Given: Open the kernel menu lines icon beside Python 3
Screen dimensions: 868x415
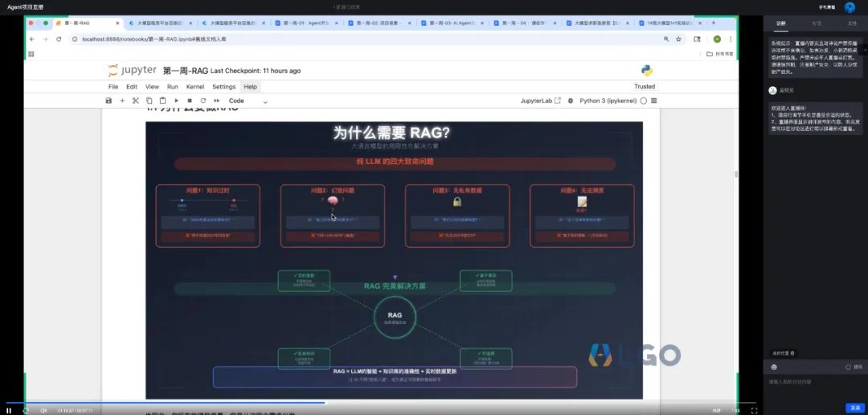Looking at the screenshot, I should pyautogui.click(x=653, y=101).
